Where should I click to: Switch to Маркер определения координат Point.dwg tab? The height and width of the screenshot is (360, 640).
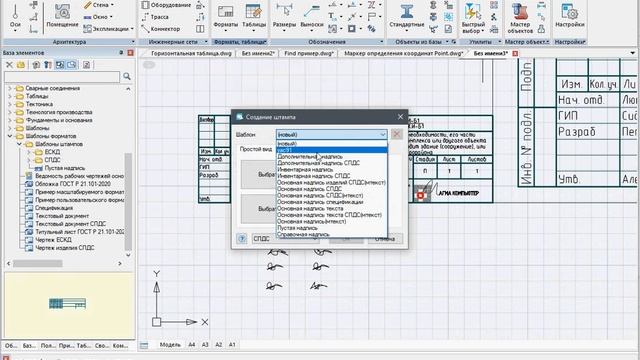(x=403, y=53)
